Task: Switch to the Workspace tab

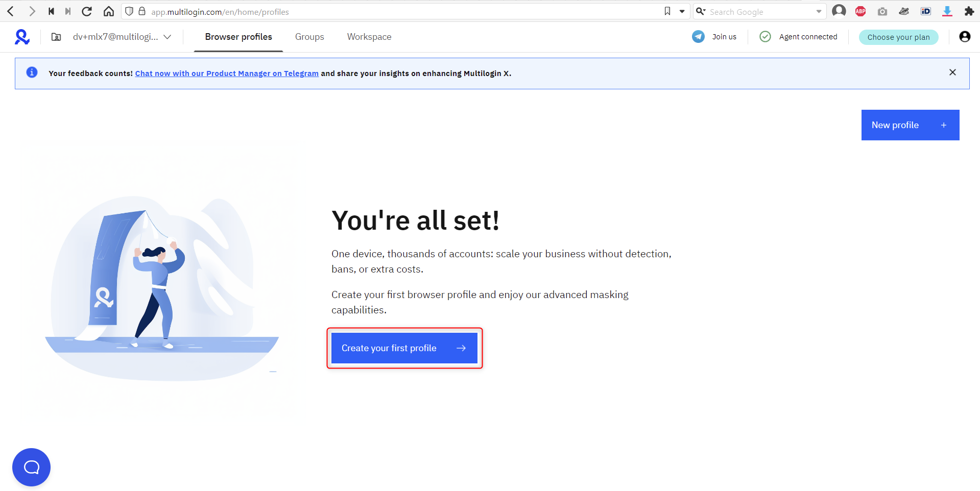Action: (x=369, y=37)
